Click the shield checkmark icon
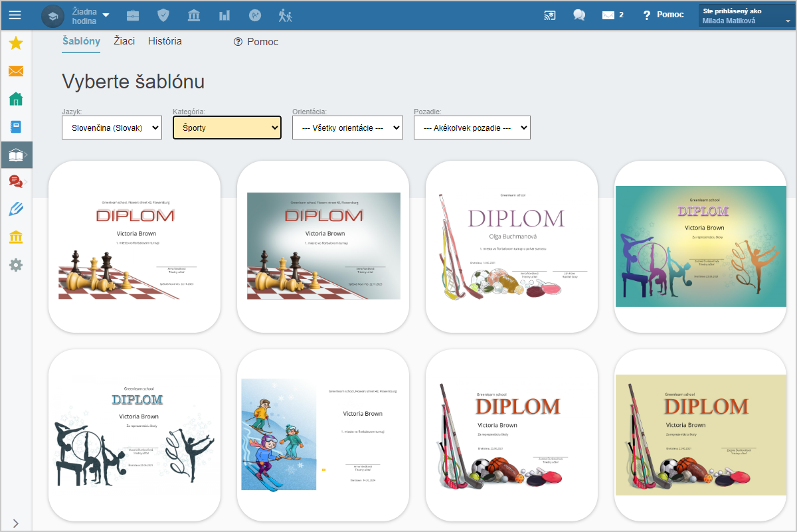The height and width of the screenshot is (532, 797). 163,15
